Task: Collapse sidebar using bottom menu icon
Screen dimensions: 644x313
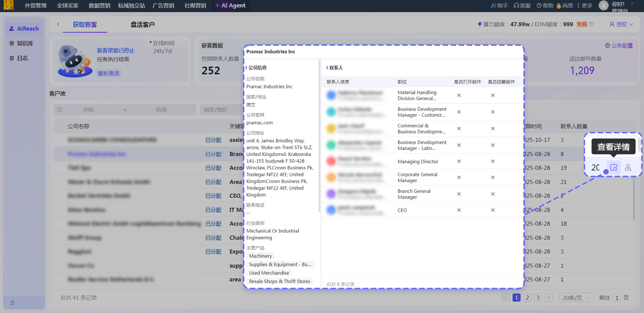Action: point(12,303)
